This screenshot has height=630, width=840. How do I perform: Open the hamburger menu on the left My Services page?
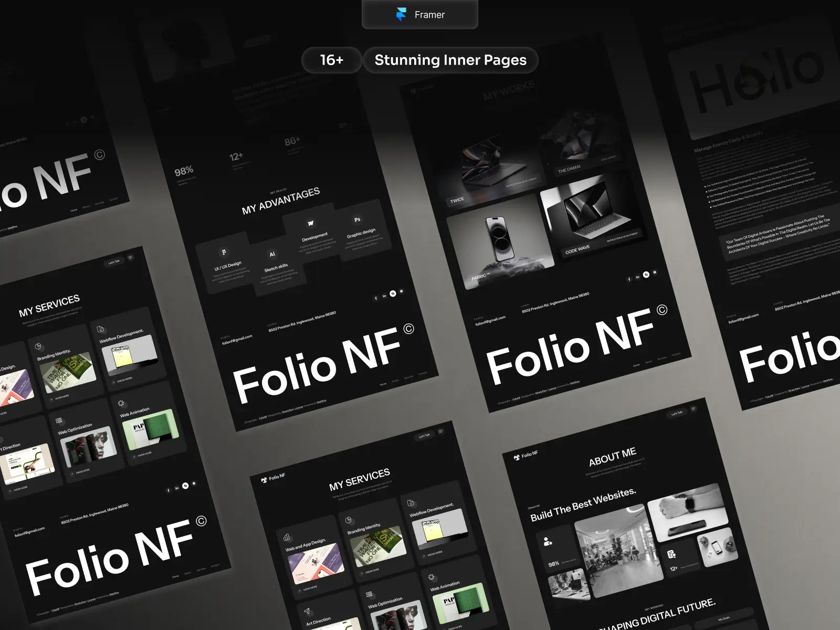[x=131, y=257]
